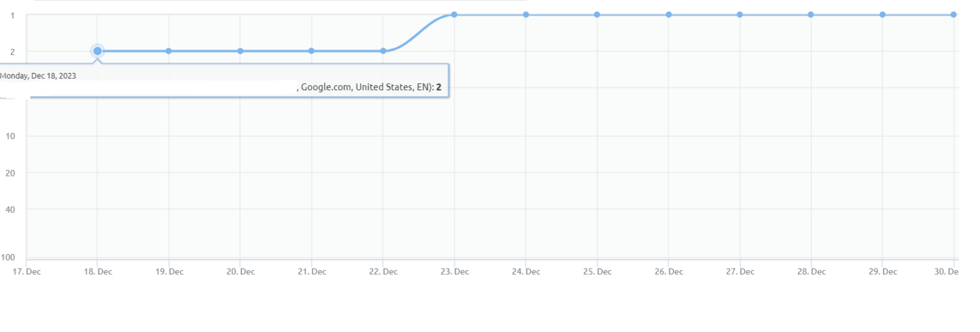
Task: Click the Dec 22 data point at rank 2
Action: (383, 51)
